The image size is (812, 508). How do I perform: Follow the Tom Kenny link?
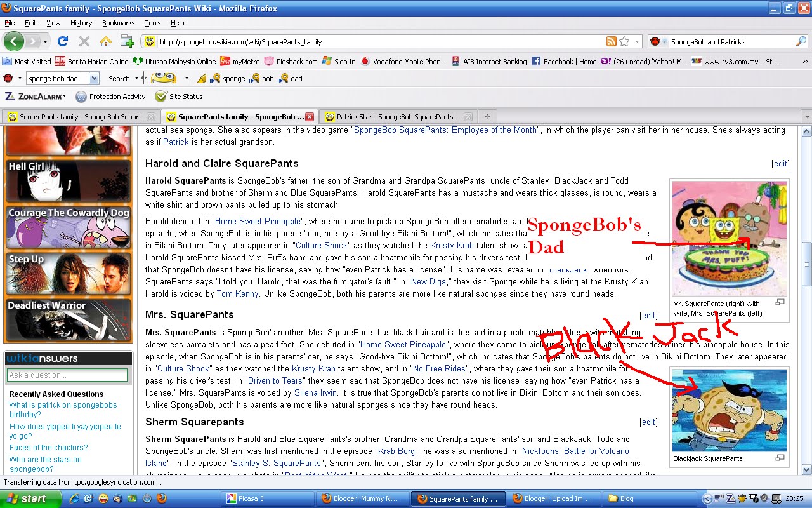click(x=237, y=293)
